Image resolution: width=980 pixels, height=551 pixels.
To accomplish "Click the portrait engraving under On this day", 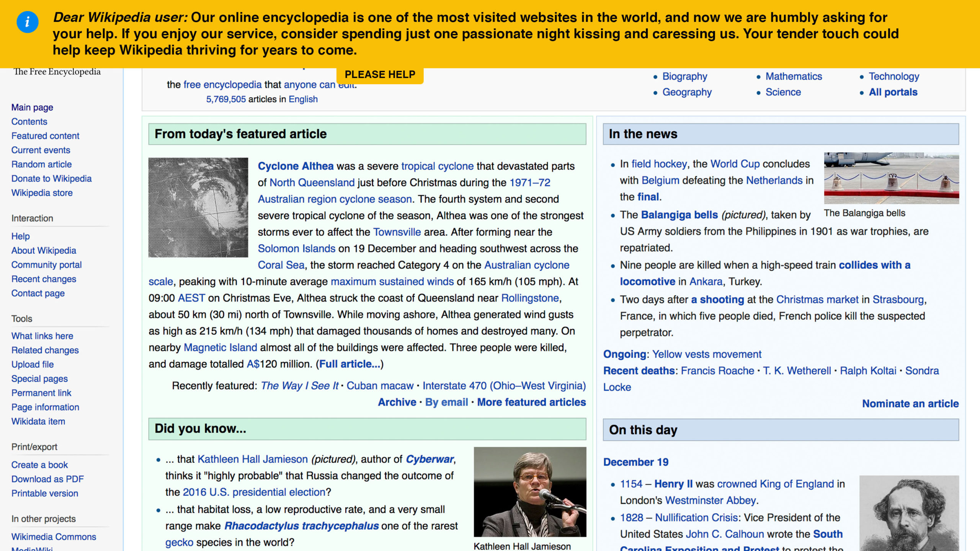I will pos(909,513).
